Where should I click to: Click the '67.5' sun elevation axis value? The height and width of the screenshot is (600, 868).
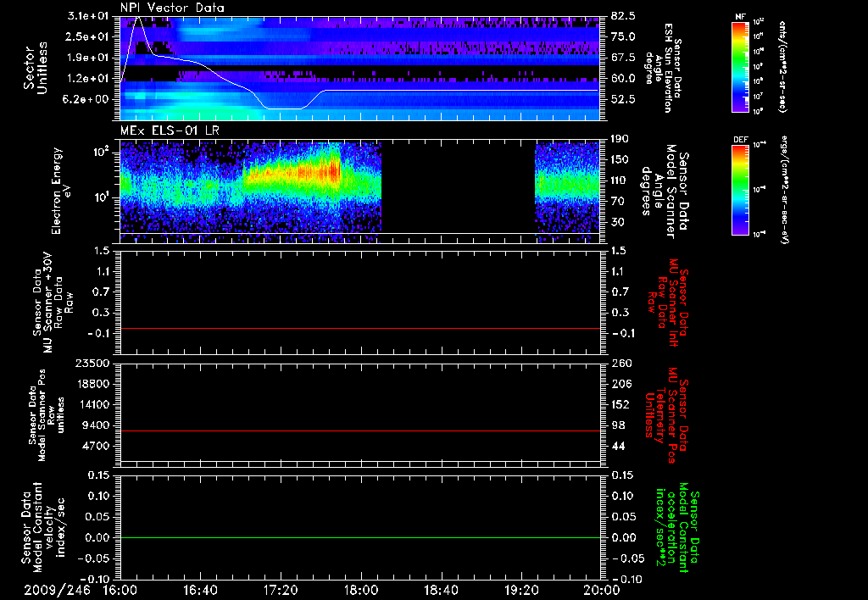pyautogui.click(x=623, y=58)
